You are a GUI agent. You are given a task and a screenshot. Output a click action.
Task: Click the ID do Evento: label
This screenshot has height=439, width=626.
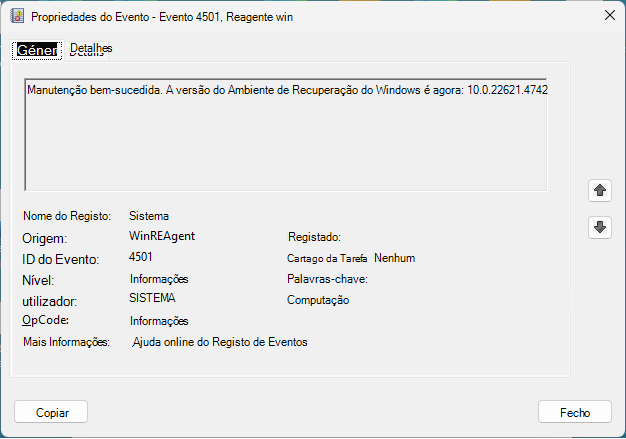point(60,259)
